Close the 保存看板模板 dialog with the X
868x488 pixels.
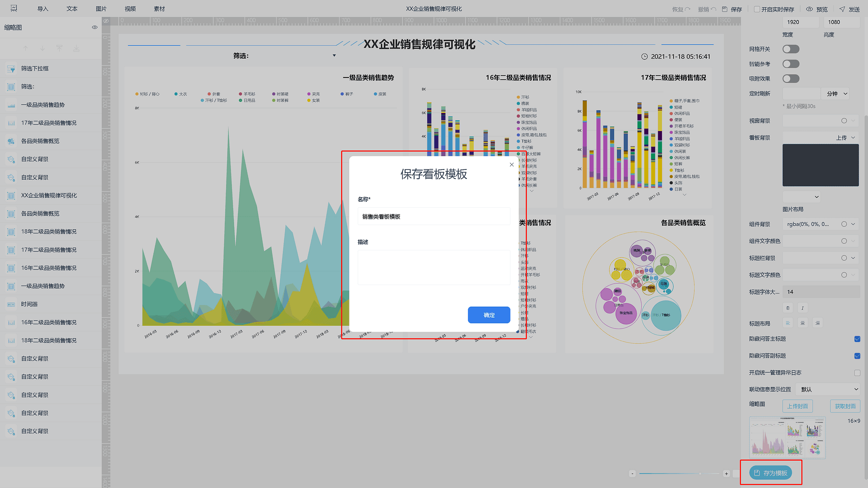tap(512, 164)
